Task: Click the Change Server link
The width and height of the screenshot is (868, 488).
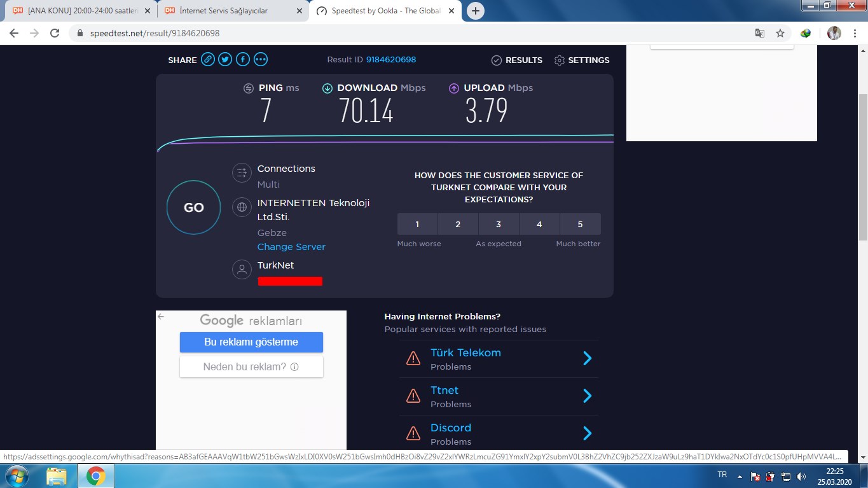Action: coord(291,247)
